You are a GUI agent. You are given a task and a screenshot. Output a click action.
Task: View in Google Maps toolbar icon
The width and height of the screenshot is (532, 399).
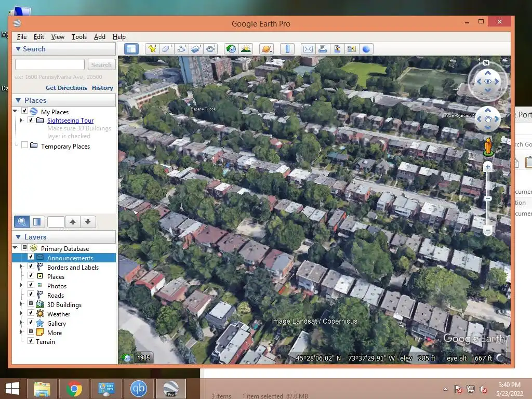[352, 49]
